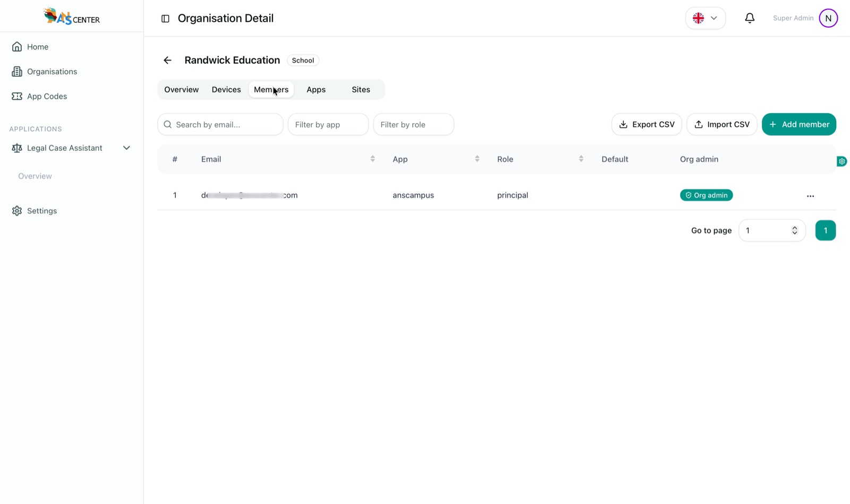This screenshot has width=850, height=504.
Task: Click the Import CSV button
Action: point(721,124)
